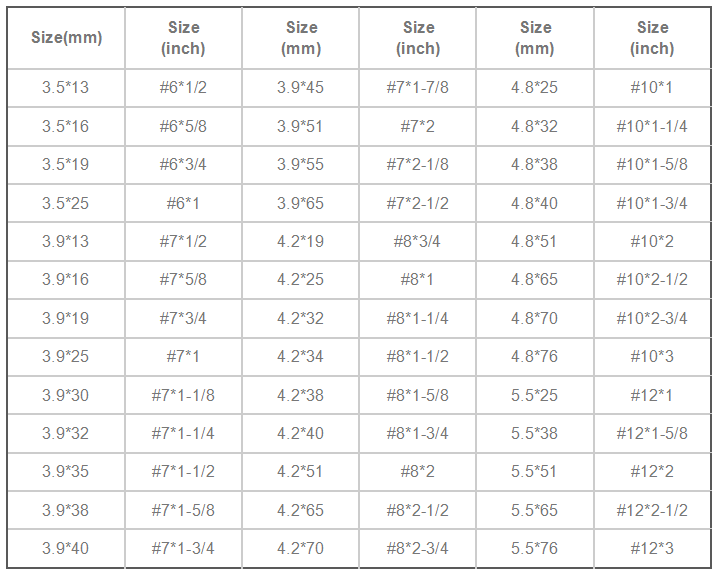
Task: Select the 3.5*13 cell
Action: point(66,88)
